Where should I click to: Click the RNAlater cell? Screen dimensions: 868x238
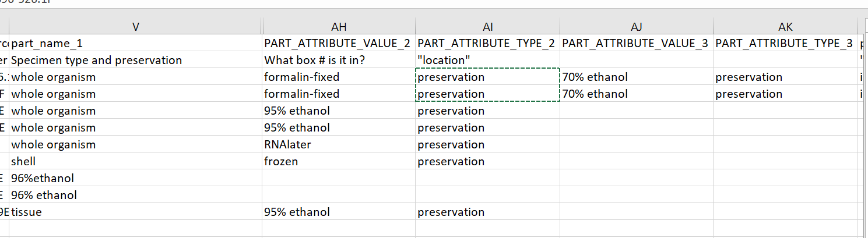point(339,144)
